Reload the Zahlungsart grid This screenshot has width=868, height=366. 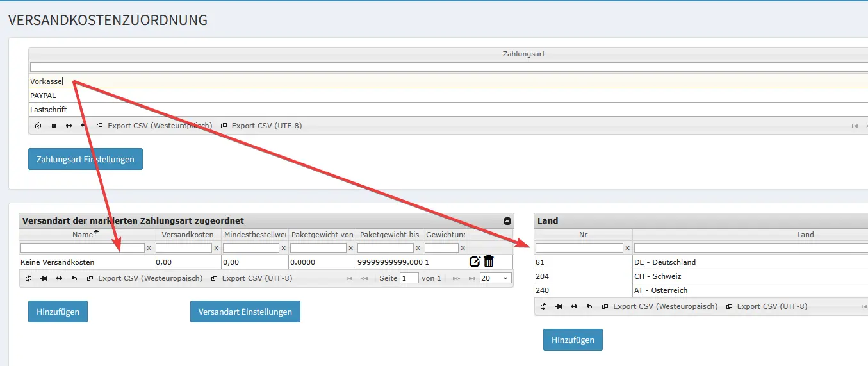tap(38, 126)
